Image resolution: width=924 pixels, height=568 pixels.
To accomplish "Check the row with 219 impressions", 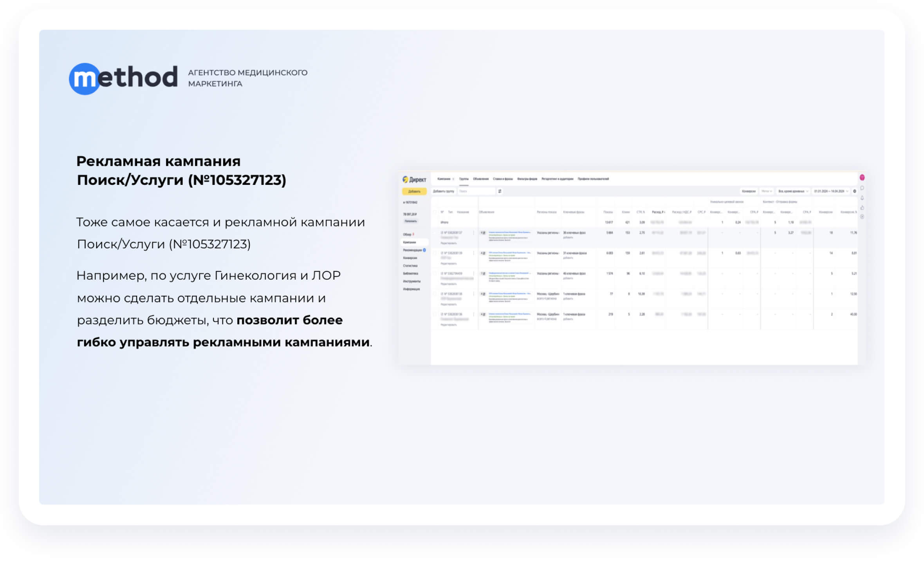I will point(435,314).
